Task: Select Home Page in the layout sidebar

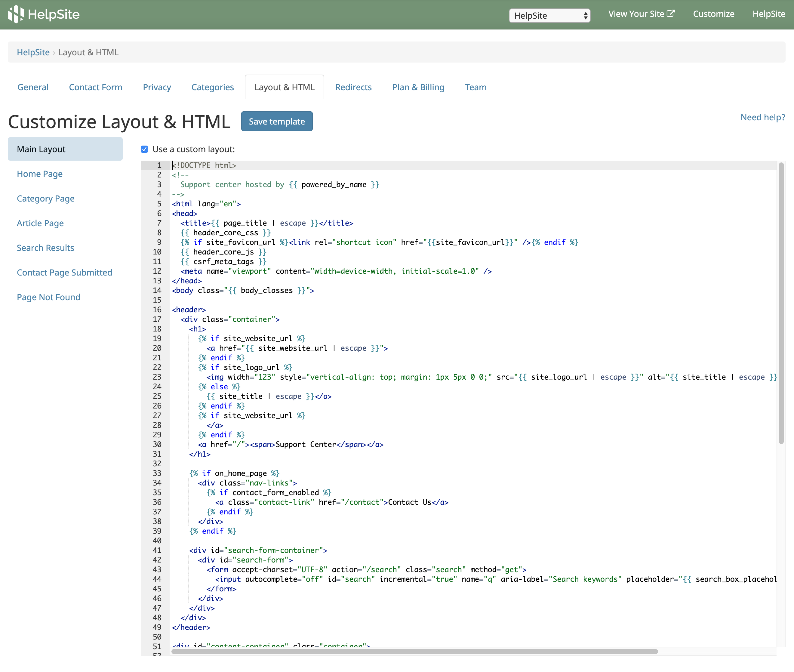Action: coord(40,174)
